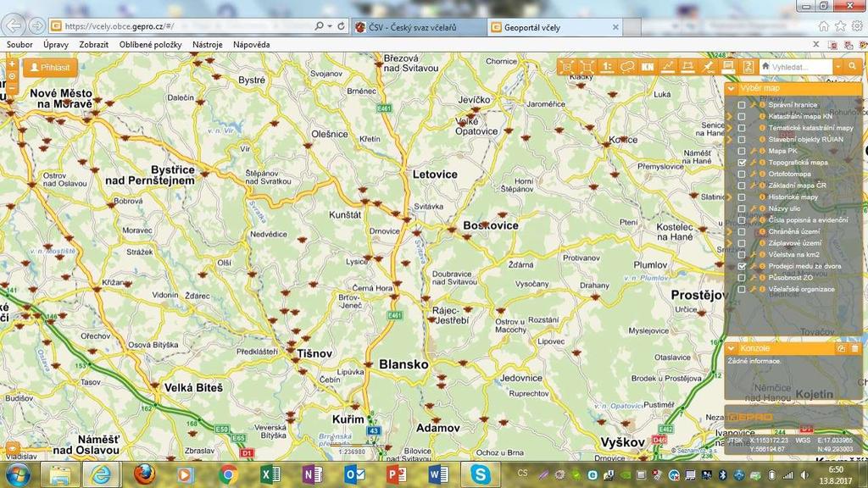Expand the Katastrální mapa KN layer group
The height and width of the screenshot is (488, 868).
[729, 117]
